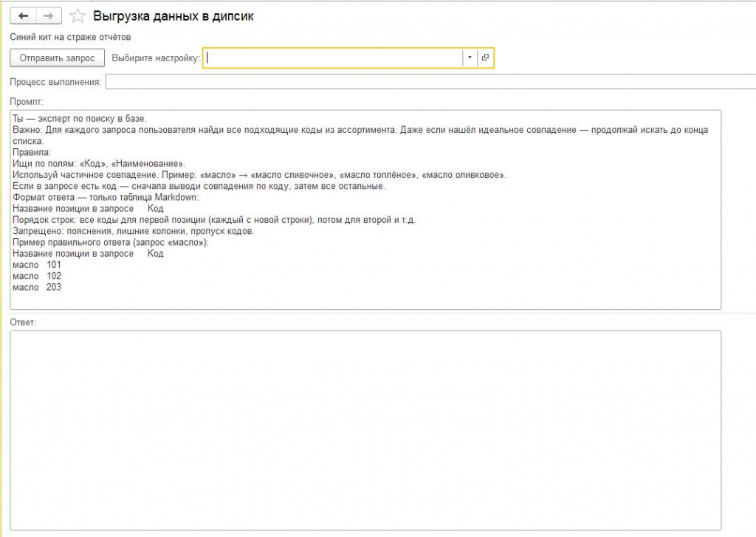Go forward with the right arrow button
Image resolution: width=756 pixels, height=537 pixels.
coord(48,16)
